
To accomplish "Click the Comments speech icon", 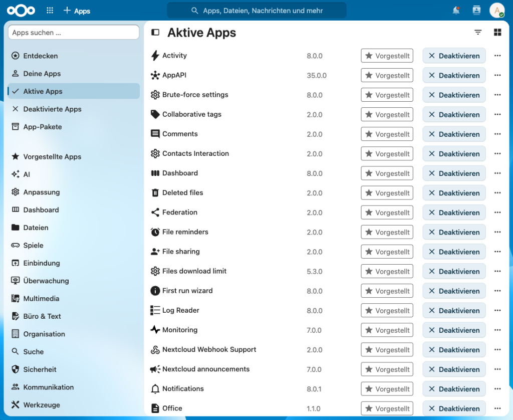I will click(155, 134).
